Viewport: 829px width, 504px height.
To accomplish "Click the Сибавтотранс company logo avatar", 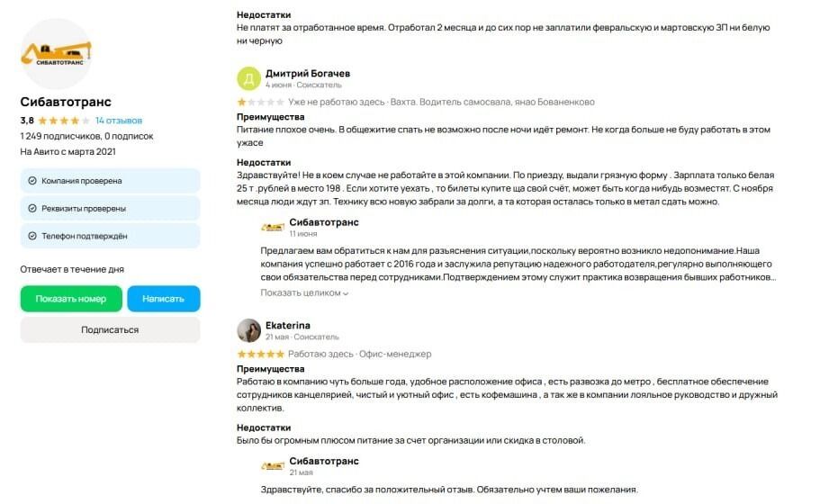I will 56,54.
